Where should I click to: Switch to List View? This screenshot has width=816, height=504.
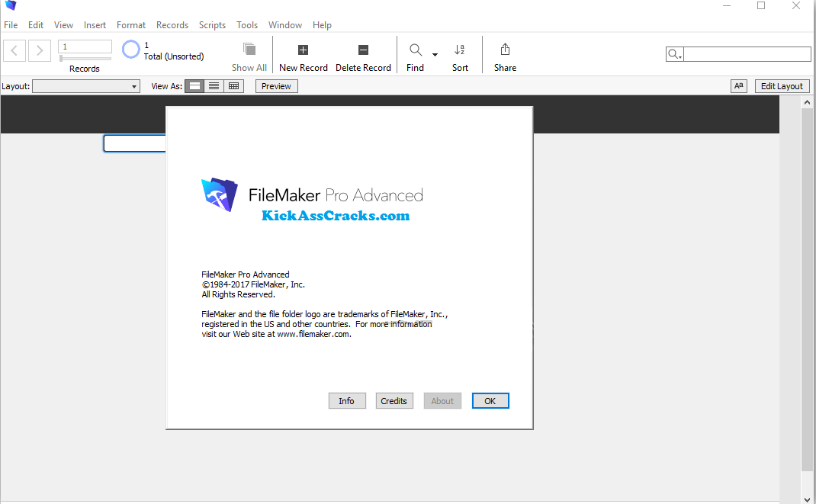click(214, 85)
